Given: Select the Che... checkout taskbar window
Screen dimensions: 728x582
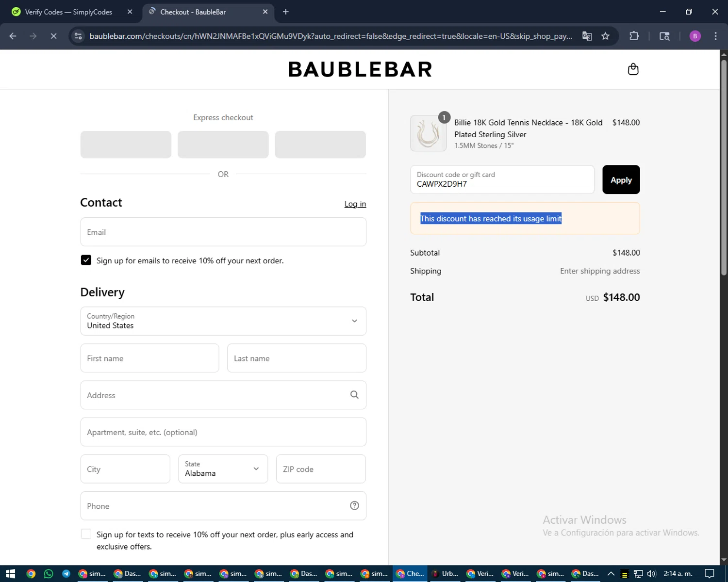Looking at the screenshot, I should coord(410,574).
